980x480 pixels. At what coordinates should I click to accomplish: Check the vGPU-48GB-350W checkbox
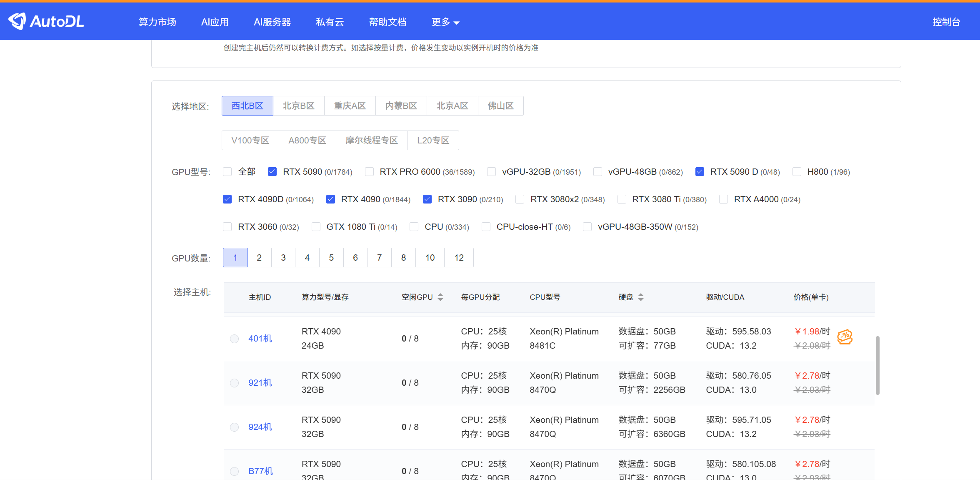point(587,227)
